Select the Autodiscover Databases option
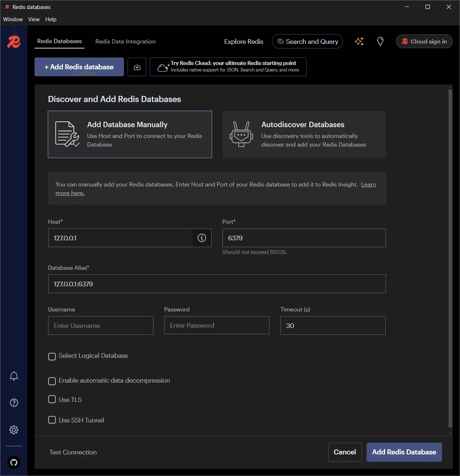The image size is (460, 476). point(304,134)
